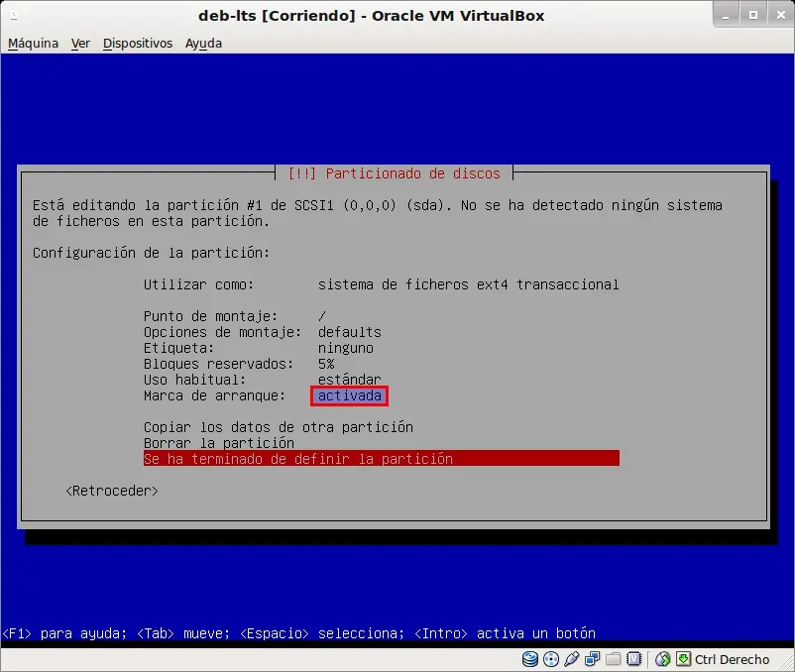Select 'Se ha terminado de definir la partición'
Screen dimensions: 795x672
click(381, 459)
